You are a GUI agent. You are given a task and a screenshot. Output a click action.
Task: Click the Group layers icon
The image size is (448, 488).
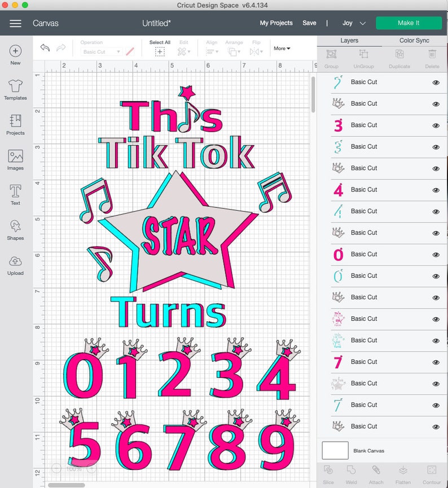coord(331,54)
